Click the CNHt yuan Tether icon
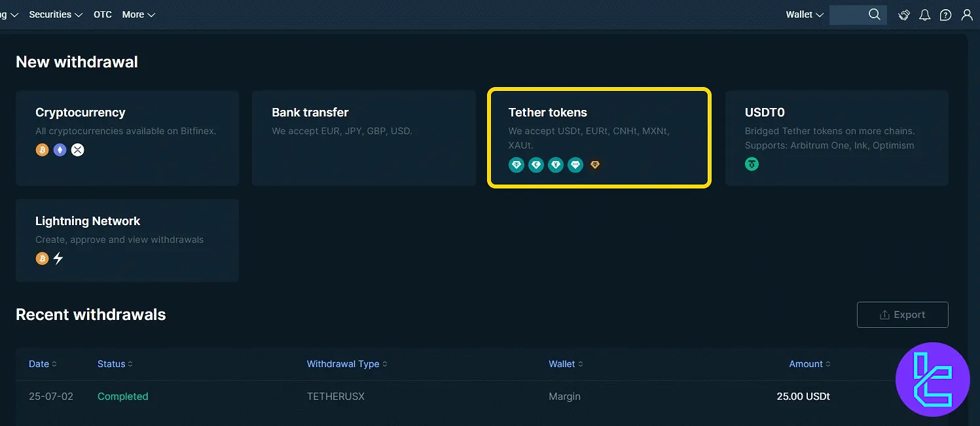 click(x=556, y=165)
